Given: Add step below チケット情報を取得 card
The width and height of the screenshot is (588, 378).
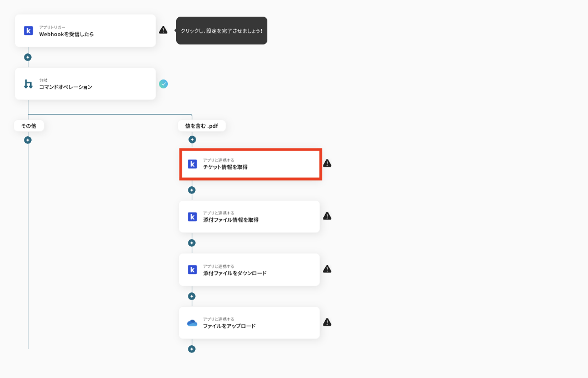Looking at the screenshot, I should [x=192, y=190].
